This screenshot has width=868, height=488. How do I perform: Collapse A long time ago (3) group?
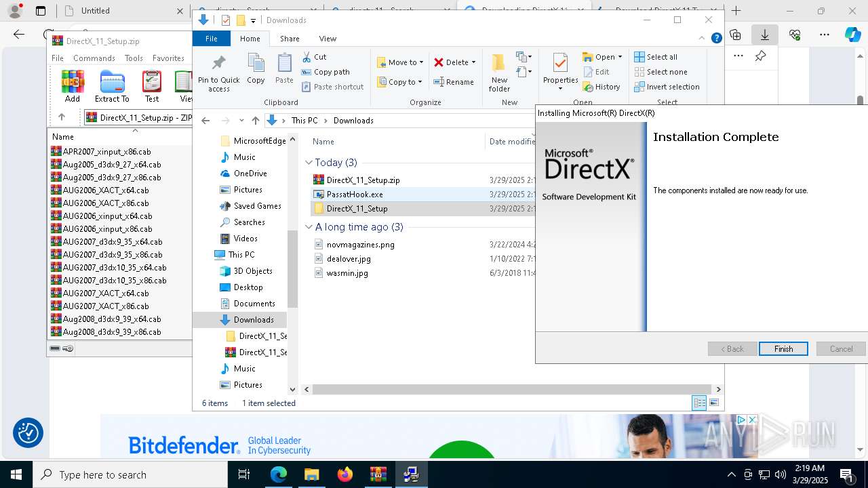pyautogui.click(x=309, y=227)
